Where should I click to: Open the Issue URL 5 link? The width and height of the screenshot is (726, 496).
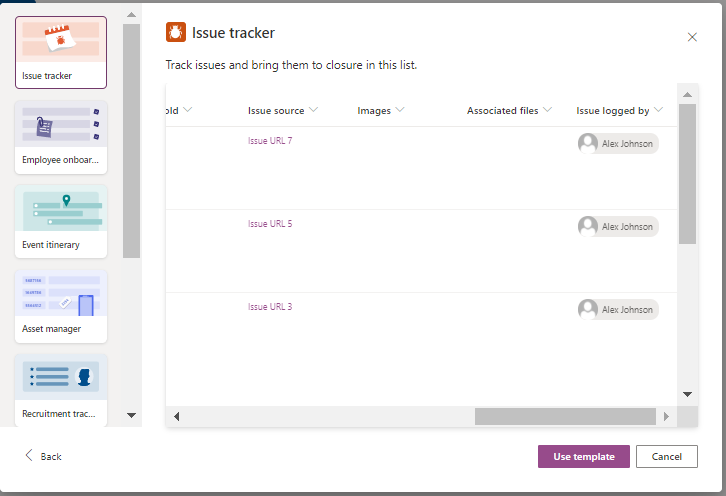click(270, 224)
